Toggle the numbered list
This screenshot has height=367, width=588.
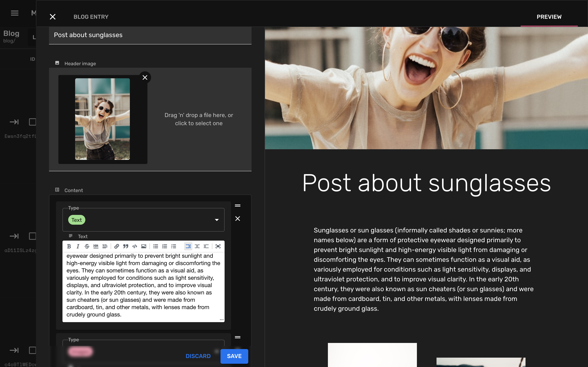coord(165,246)
